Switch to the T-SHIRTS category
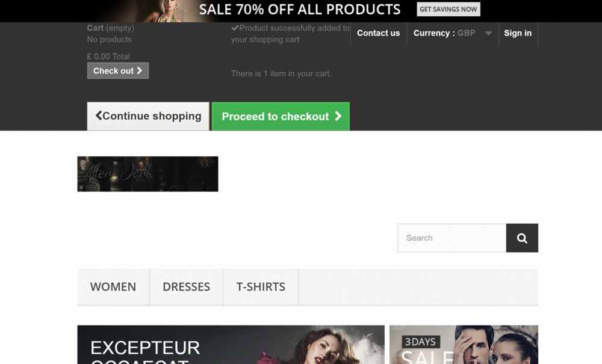This screenshot has width=602, height=364. pyautogui.click(x=261, y=287)
